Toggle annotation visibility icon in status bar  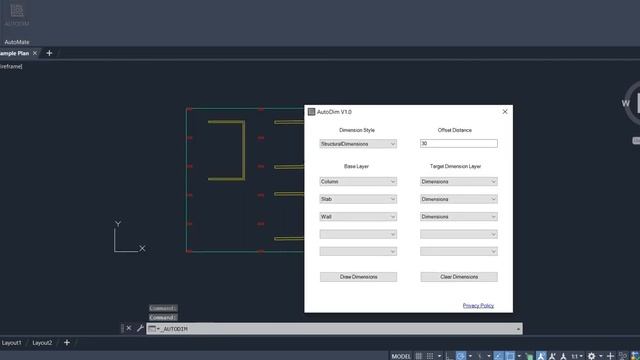pos(541,356)
